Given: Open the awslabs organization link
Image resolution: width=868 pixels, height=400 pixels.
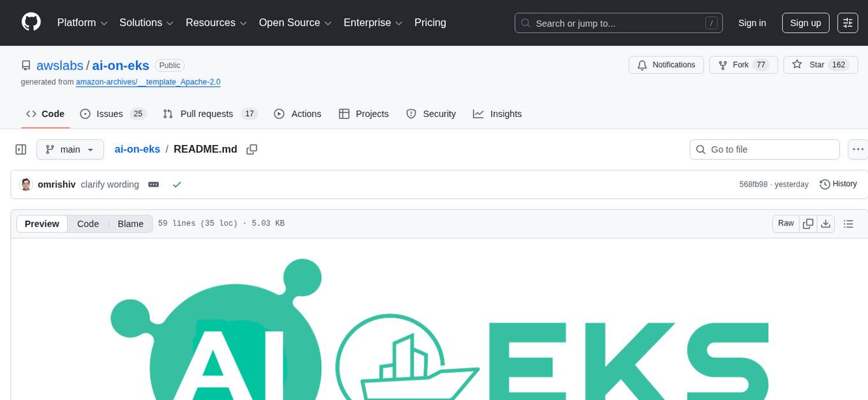Looking at the screenshot, I should (x=59, y=65).
